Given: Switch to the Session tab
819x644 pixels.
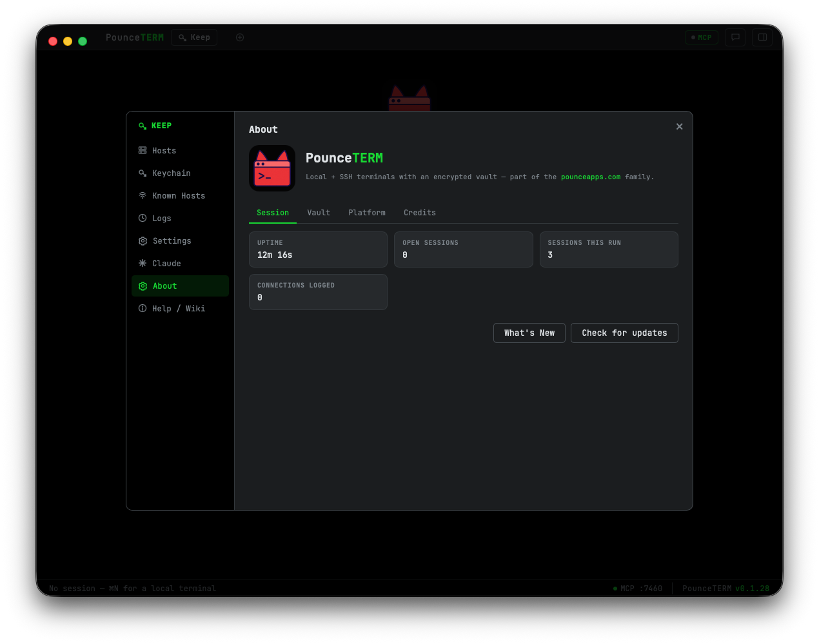Looking at the screenshot, I should [x=273, y=213].
